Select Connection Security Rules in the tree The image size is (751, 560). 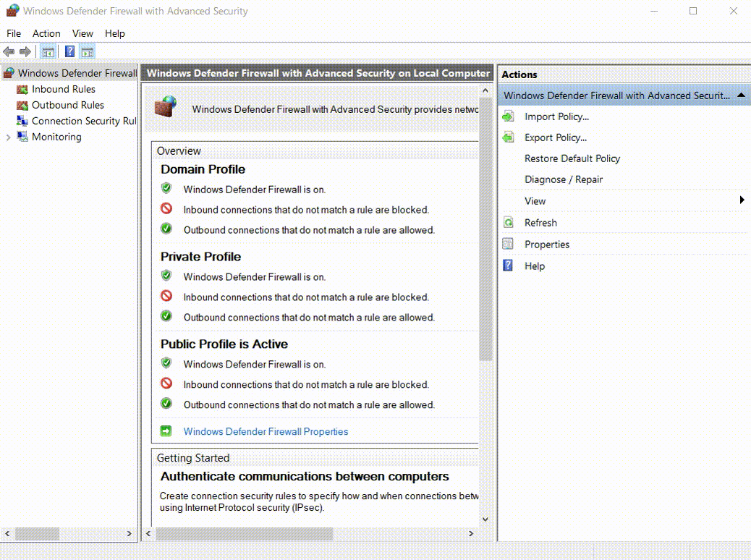coord(84,122)
